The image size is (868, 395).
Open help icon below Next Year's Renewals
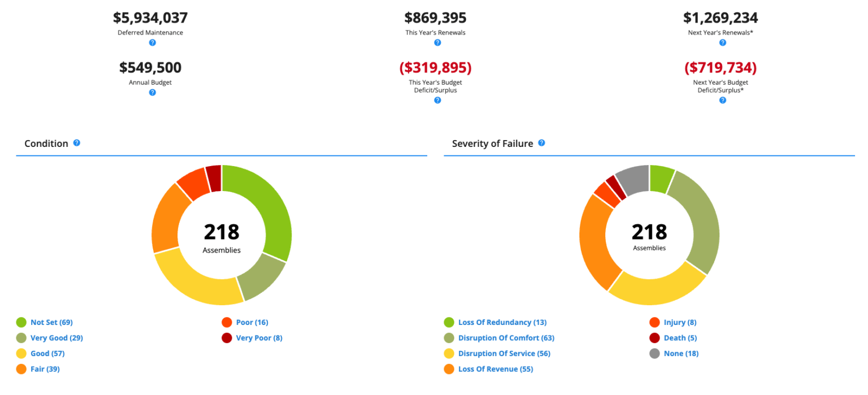(722, 43)
